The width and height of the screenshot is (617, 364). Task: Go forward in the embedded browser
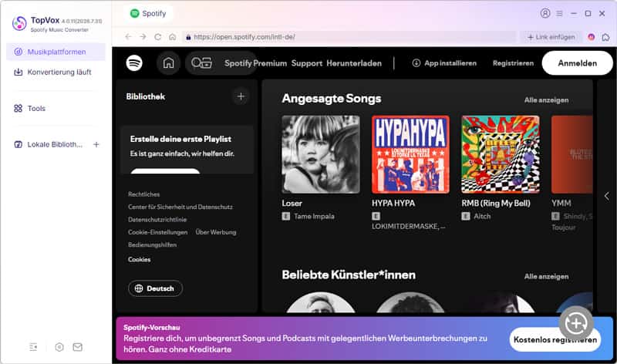click(143, 36)
